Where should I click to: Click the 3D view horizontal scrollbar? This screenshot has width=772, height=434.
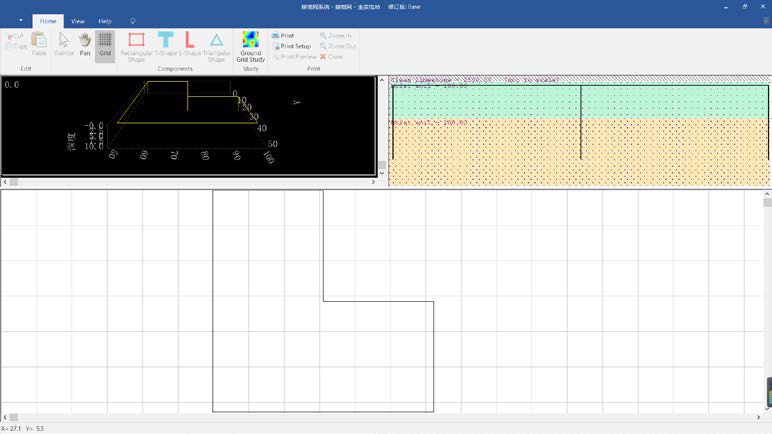click(x=189, y=182)
